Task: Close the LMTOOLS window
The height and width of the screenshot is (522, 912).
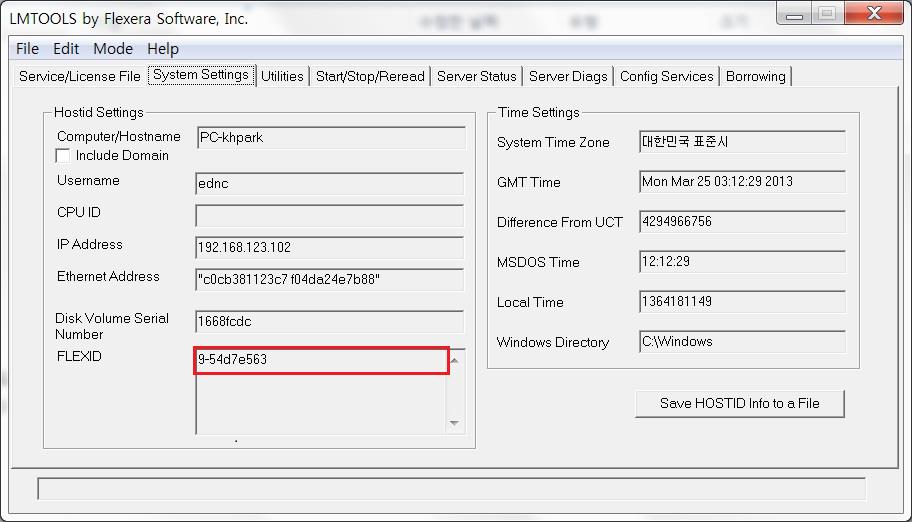Action: [873, 13]
